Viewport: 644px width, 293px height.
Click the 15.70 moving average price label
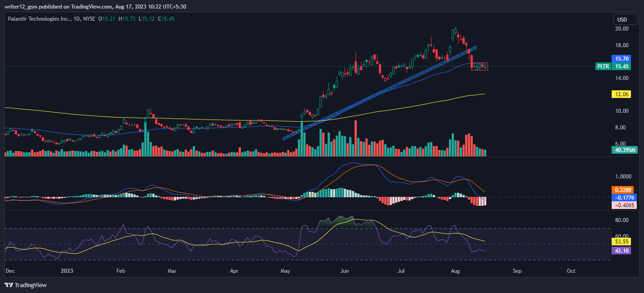point(622,58)
